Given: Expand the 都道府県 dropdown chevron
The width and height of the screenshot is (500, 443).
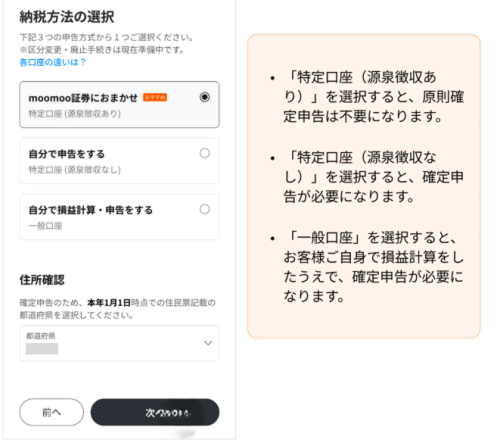Looking at the screenshot, I should pyautogui.click(x=208, y=343).
